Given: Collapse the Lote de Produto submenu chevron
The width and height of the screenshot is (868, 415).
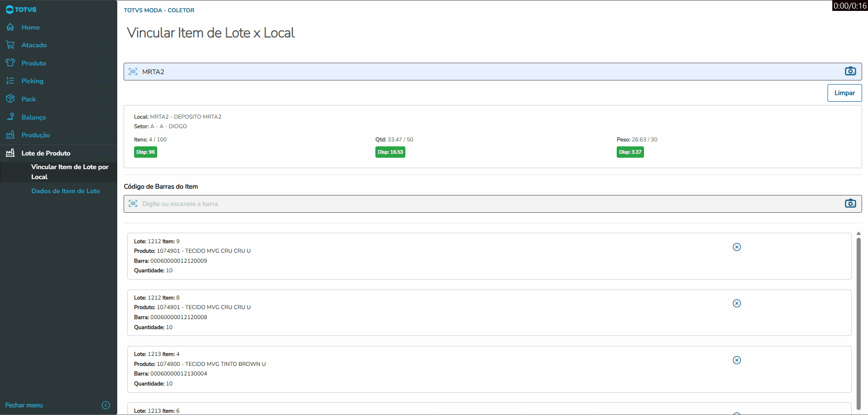Looking at the screenshot, I should click(105, 153).
